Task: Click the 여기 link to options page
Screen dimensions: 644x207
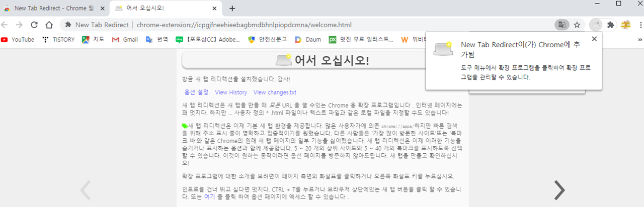Action: [x=209, y=197]
